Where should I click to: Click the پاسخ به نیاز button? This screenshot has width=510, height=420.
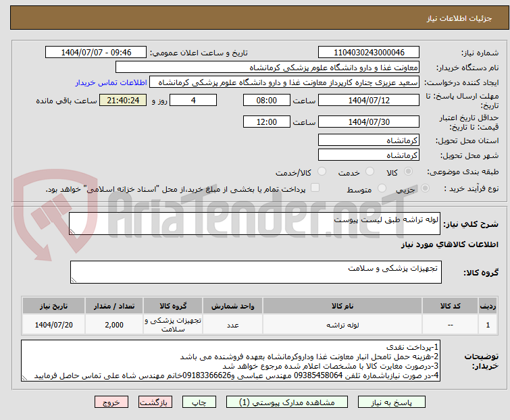pos(392,402)
